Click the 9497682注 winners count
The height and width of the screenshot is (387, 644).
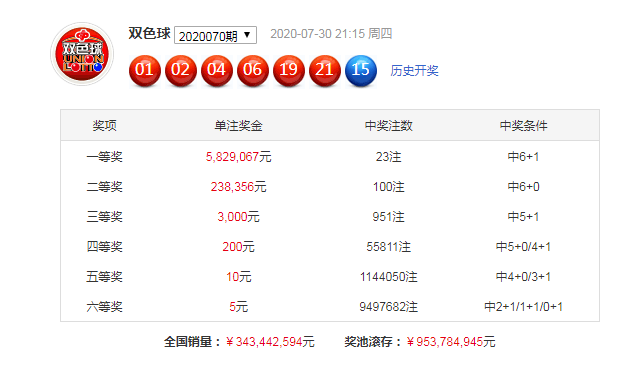pos(389,306)
